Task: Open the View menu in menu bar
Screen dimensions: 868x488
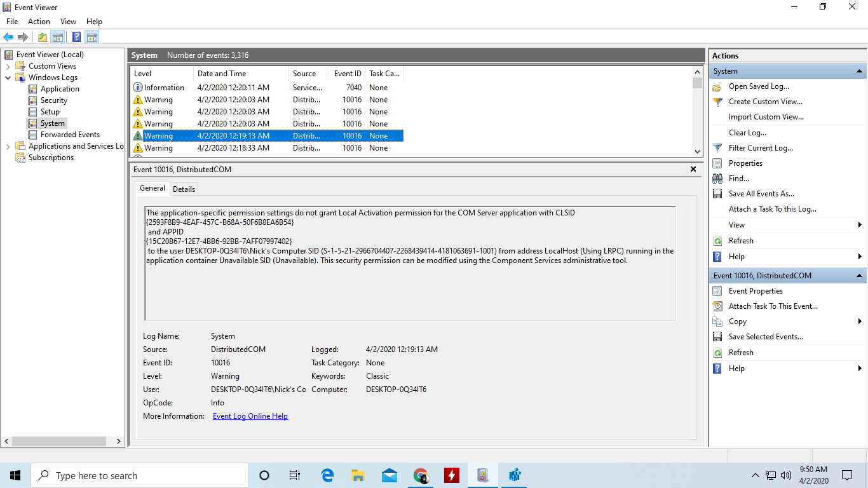Action: pyautogui.click(x=68, y=22)
